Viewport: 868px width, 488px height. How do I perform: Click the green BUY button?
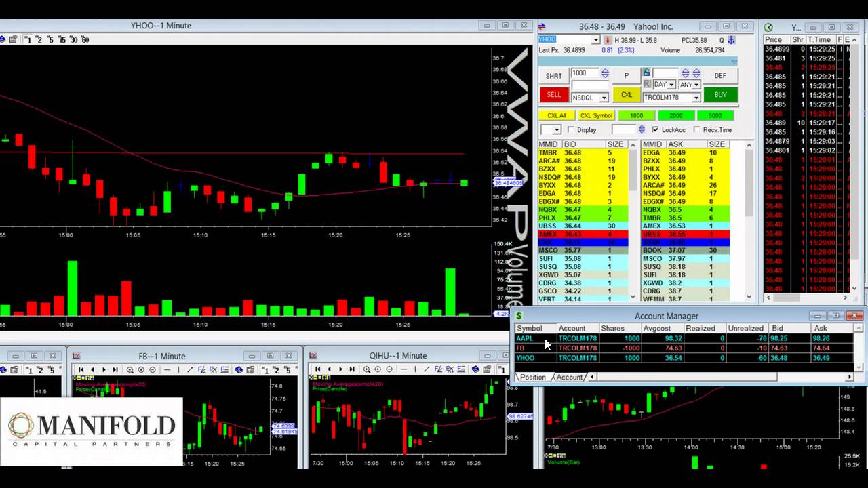click(x=721, y=94)
